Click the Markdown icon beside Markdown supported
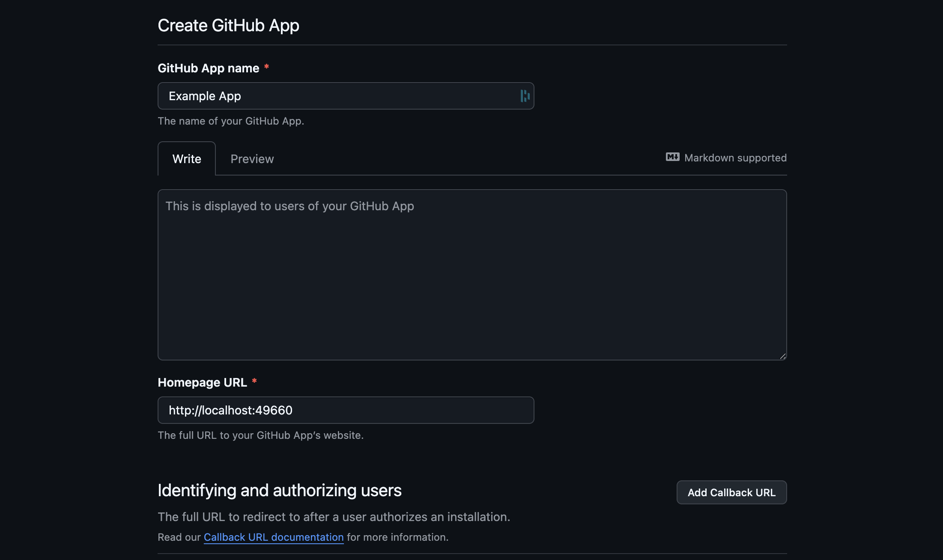The height and width of the screenshot is (560, 943). click(x=672, y=157)
